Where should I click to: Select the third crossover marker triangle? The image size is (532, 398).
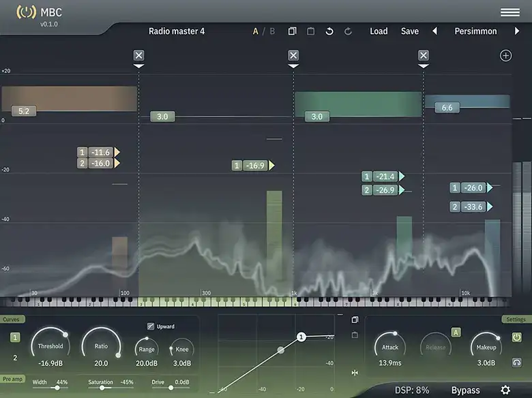[x=424, y=66]
